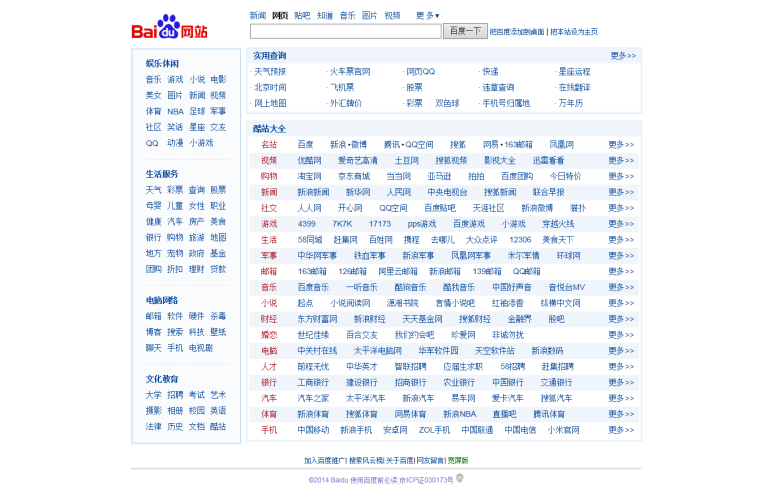
Task: Expand 更多>> in the 名站 row
Action: (621, 144)
